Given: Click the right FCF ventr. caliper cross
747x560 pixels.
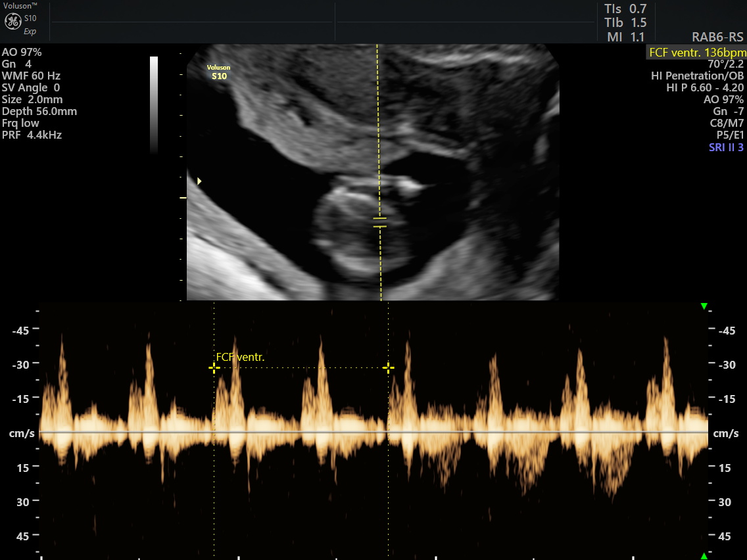Looking at the screenshot, I should (388, 367).
